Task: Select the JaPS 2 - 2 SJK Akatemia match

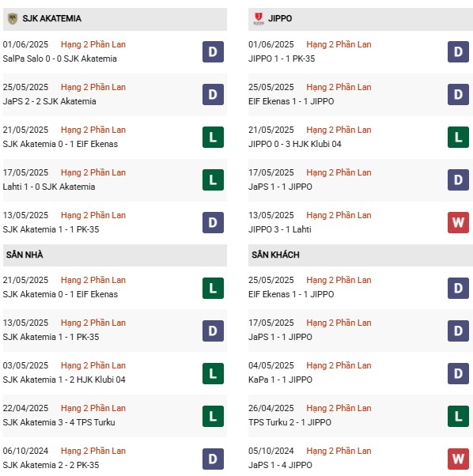Action: 50,101
